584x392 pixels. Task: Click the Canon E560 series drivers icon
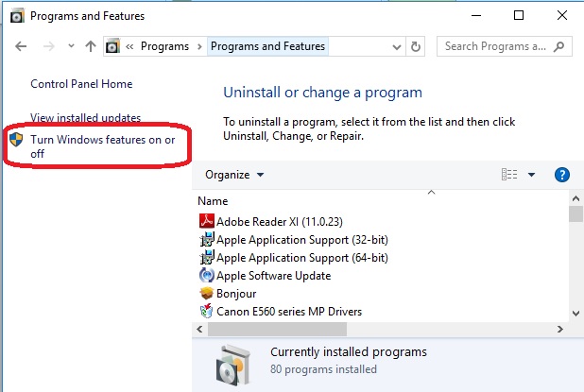[208, 311]
